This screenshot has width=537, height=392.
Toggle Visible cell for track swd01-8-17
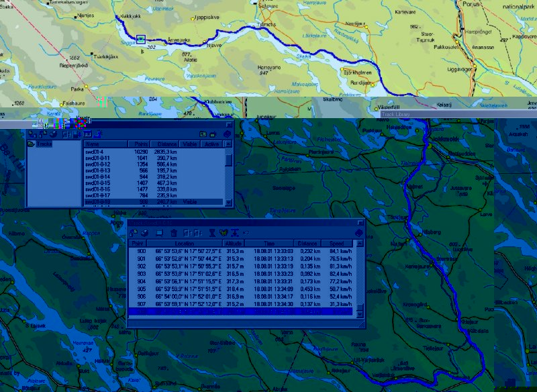click(x=190, y=195)
